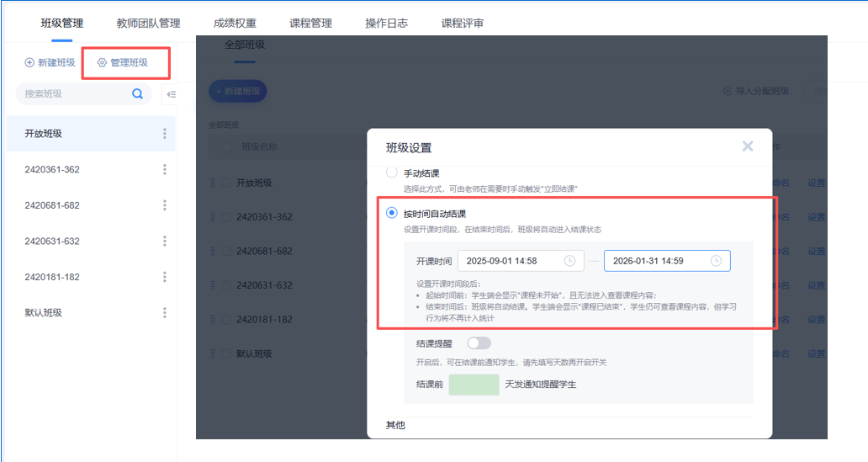
Task: Click 设置 link in 默认班级 row
Action: 817,353
